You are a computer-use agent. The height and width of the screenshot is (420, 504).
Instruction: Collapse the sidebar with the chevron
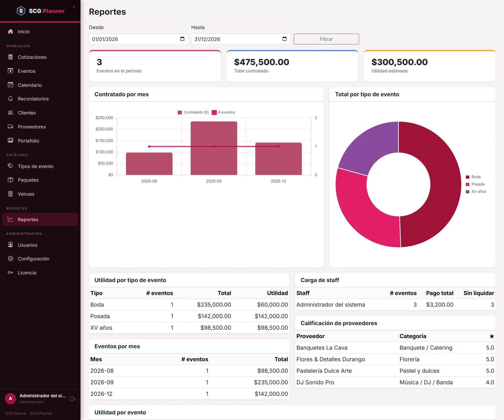pyautogui.click(x=74, y=6)
